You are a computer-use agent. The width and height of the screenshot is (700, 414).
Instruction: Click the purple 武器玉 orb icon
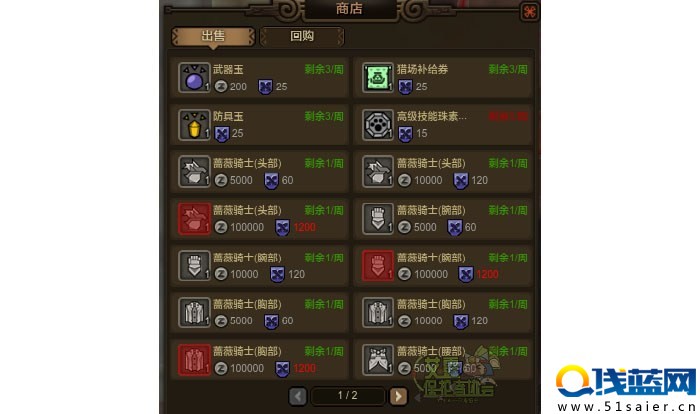click(x=194, y=78)
